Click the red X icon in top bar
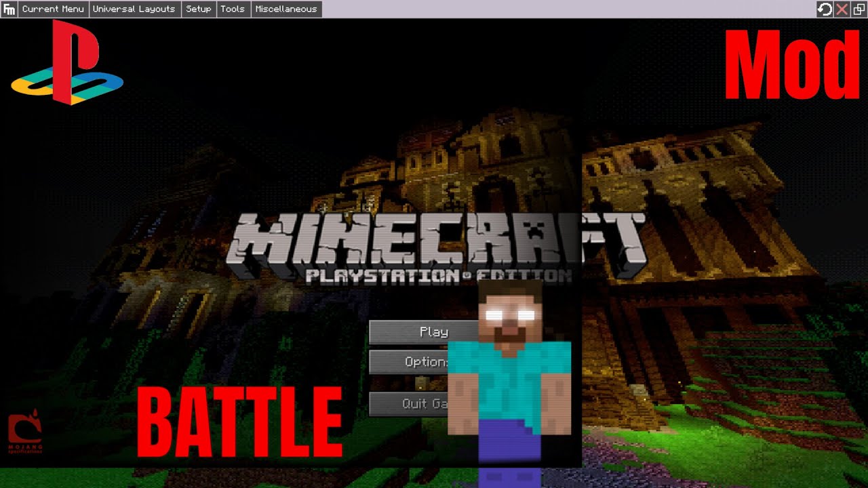The height and width of the screenshot is (488, 868). pos(842,9)
